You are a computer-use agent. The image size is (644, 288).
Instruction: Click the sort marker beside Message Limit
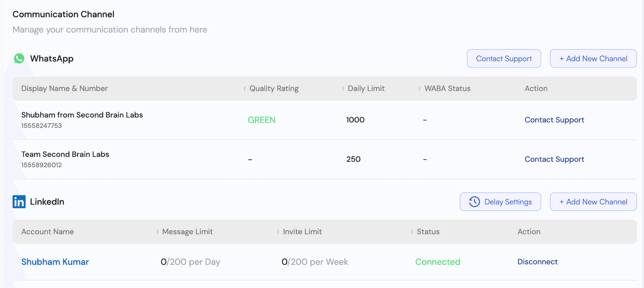157,232
